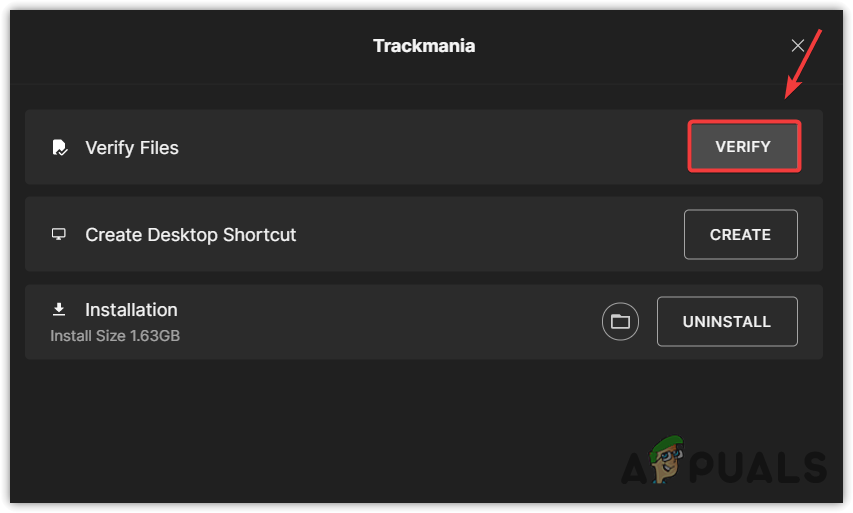Click the Installation download arrow icon

pos(59,310)
